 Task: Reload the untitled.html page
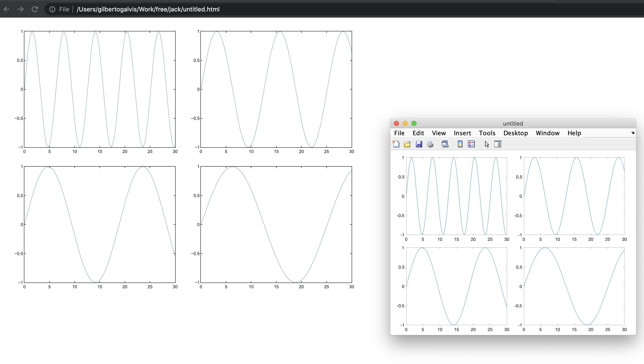pyautogui.click(x=35, y=9)
